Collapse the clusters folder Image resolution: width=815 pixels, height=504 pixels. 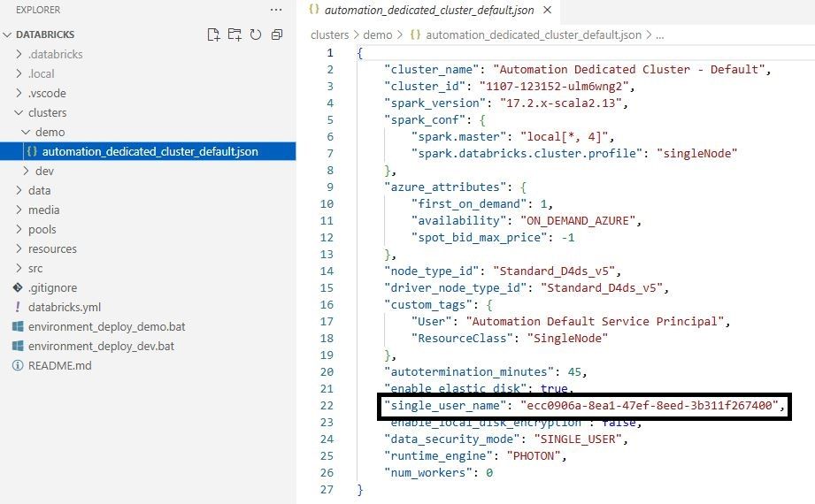[19, 112]
